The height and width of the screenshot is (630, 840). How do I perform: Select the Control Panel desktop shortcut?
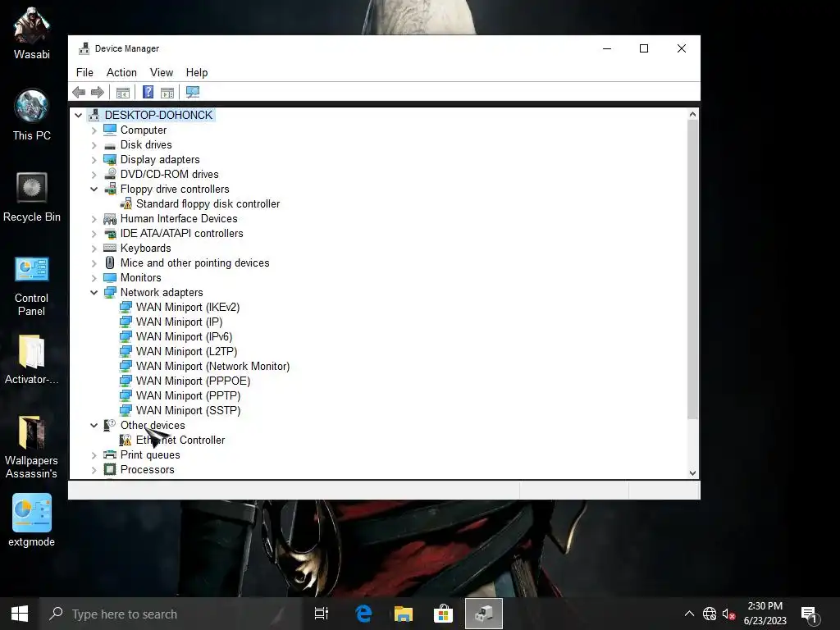(x=32, y=285)
